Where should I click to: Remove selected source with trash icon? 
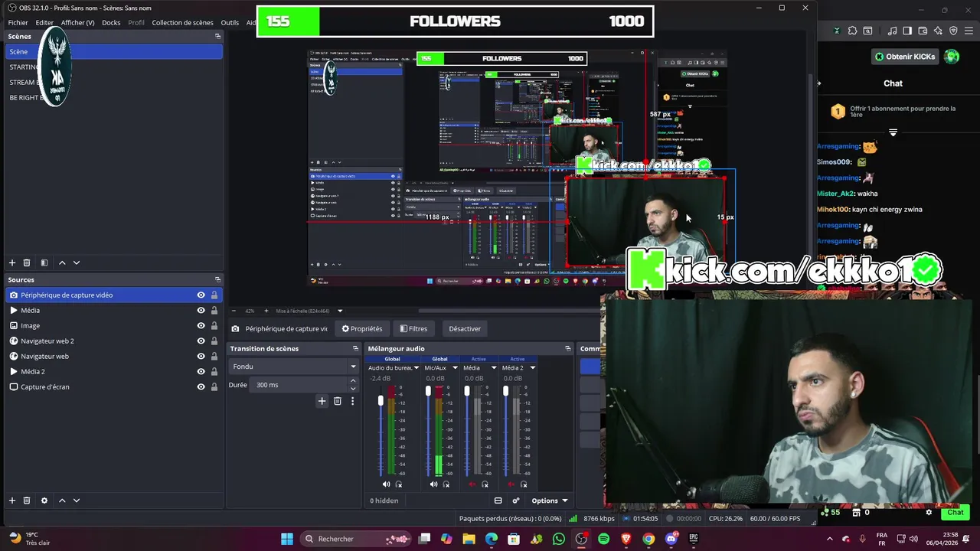[x=27, y=500]
